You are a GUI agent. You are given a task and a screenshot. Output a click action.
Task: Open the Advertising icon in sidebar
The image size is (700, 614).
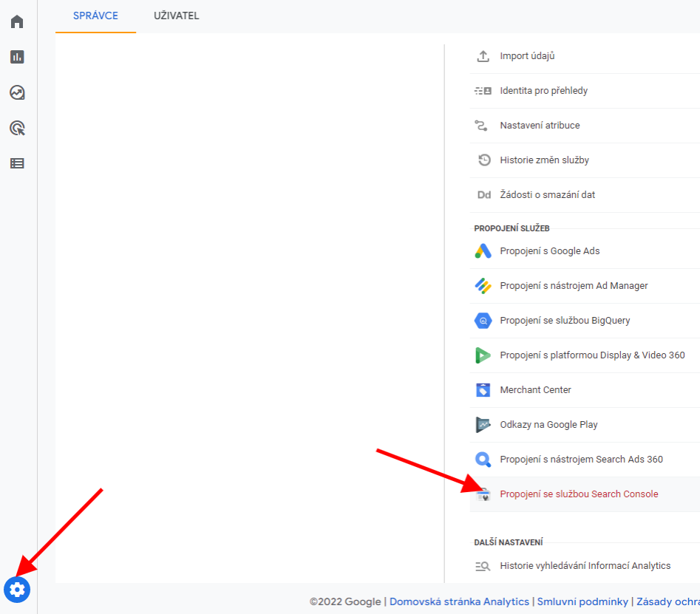click(17, 128)
